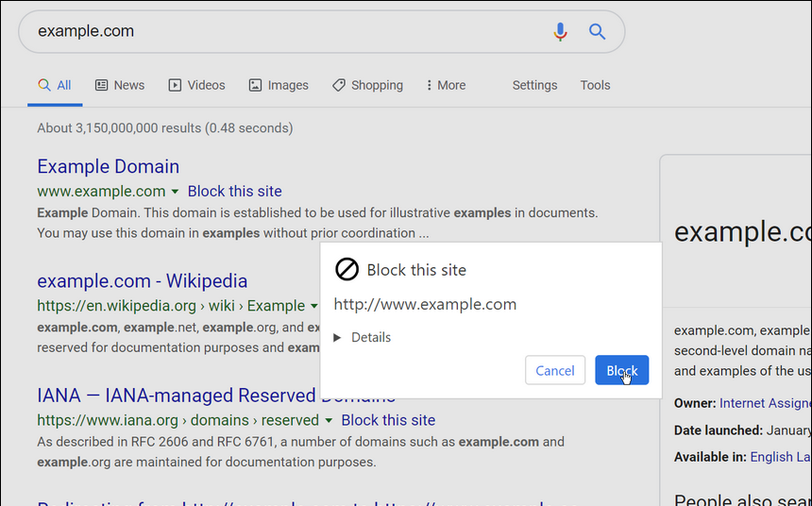The height and width of the screenshot is (506, 812).
Task: Click the https://www.iana.org › domains › reserved URL
Action: [x=178, y=420]
